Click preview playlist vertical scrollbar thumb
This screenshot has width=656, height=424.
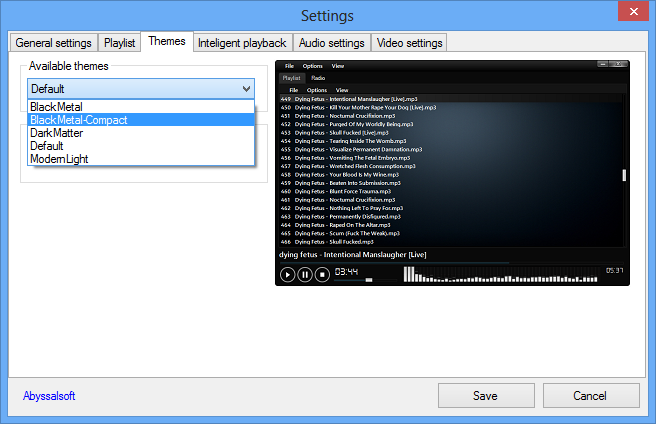(x=624, y=175)
